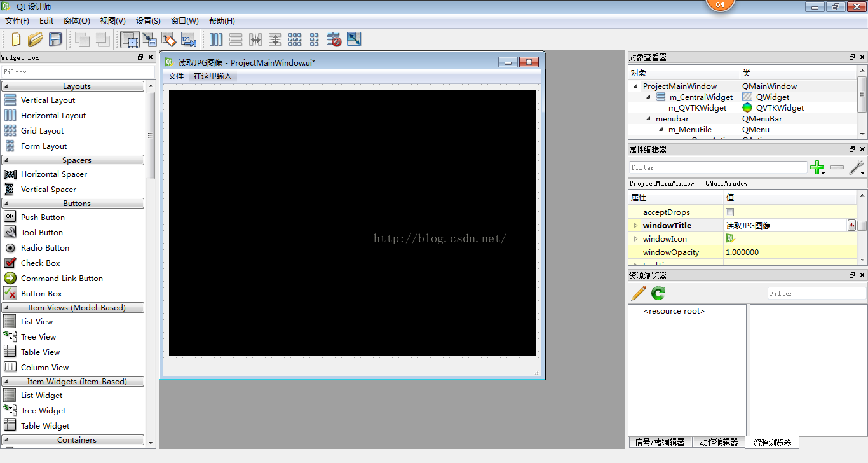Switch to 动作编辑器 tab
Viewport: 868px width, 463px height.
click(719, 442)
